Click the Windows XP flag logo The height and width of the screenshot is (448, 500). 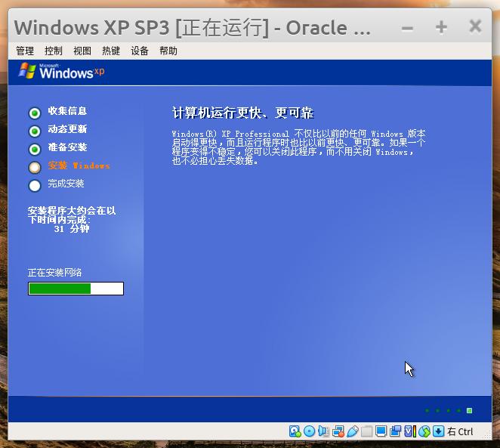point(27,70)
